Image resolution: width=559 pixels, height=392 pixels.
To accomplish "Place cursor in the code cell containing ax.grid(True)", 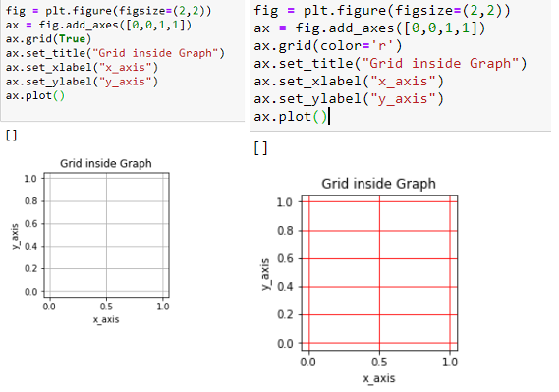I will [x=122, y=60].
